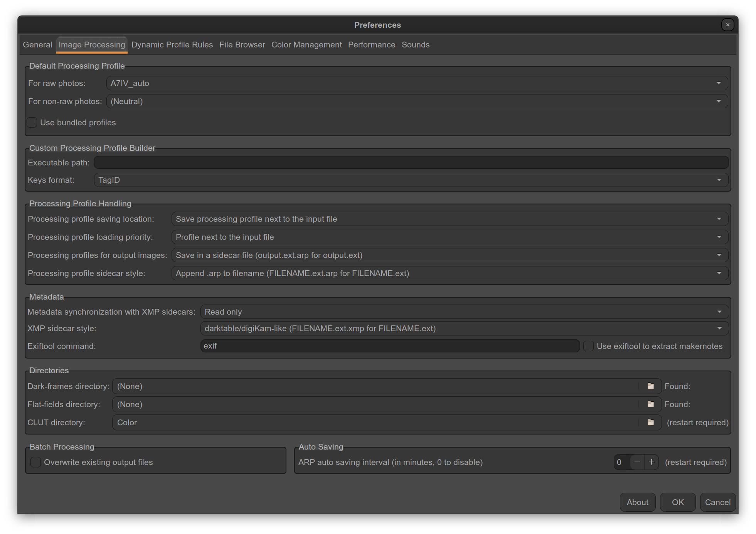Open the raw photos profile dropdown

coord(417,83)
